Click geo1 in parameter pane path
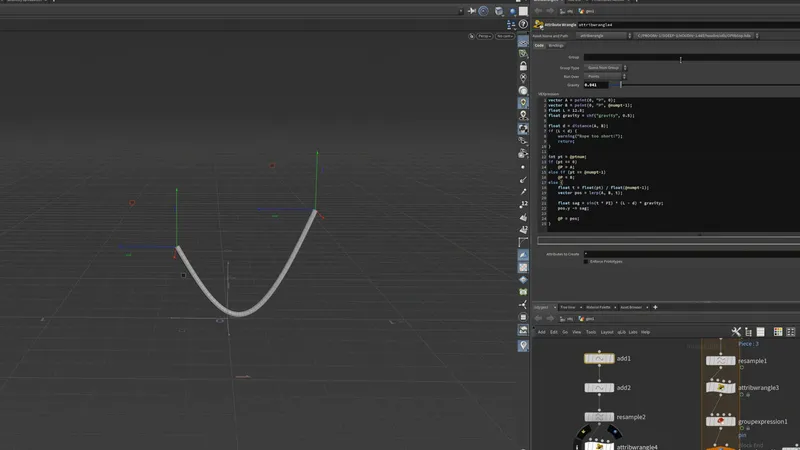Screen dimensions: 800x450 point(586,11)
